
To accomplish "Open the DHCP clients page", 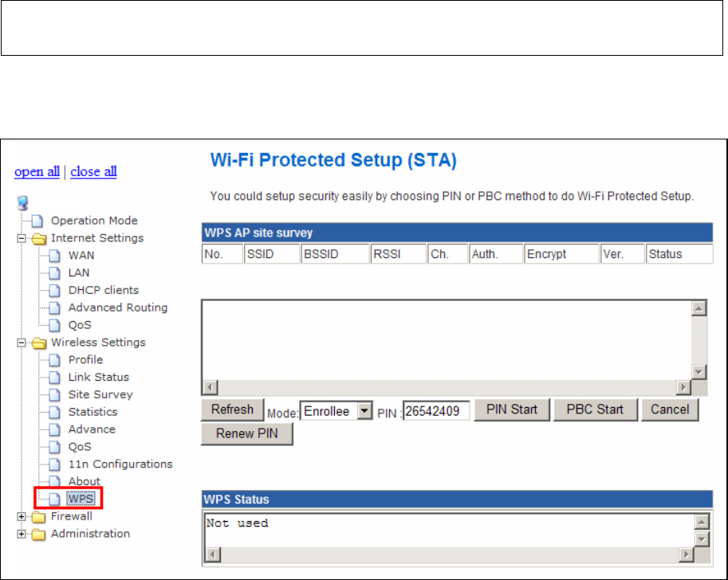I will [104, 290].
